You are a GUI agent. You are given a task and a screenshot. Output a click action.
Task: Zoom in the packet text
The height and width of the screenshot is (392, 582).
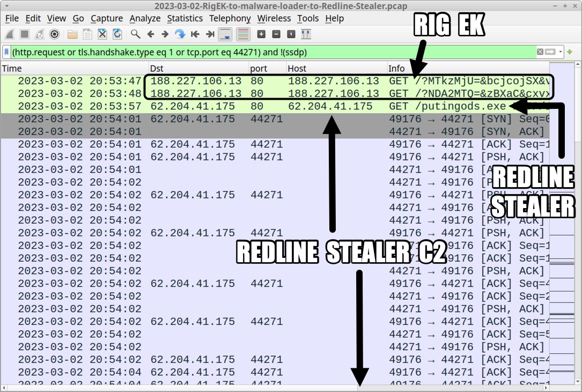(261, 34)
